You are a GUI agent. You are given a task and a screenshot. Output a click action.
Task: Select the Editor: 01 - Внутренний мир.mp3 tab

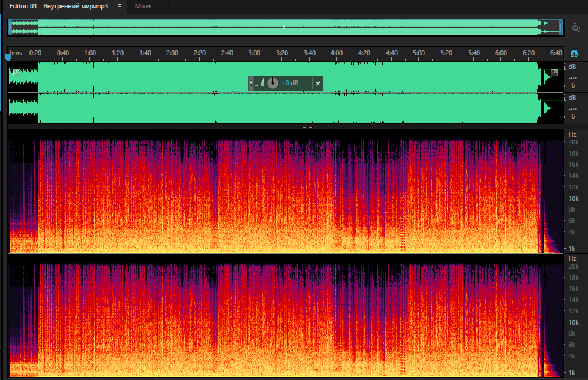pos(59,7)
